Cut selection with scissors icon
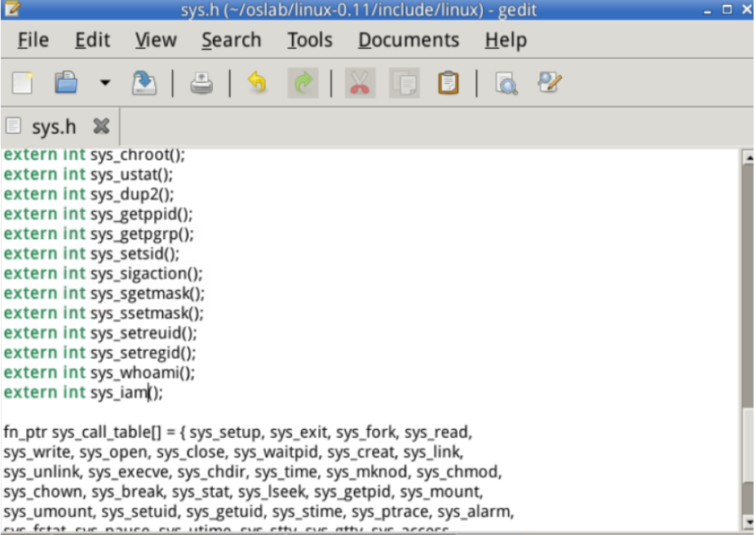 click(x=359, y=83)
